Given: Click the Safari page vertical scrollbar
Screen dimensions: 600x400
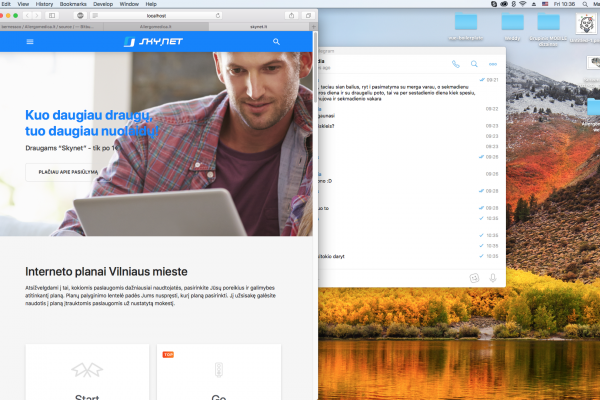Looking at the screenshot, I should (315, 69).
